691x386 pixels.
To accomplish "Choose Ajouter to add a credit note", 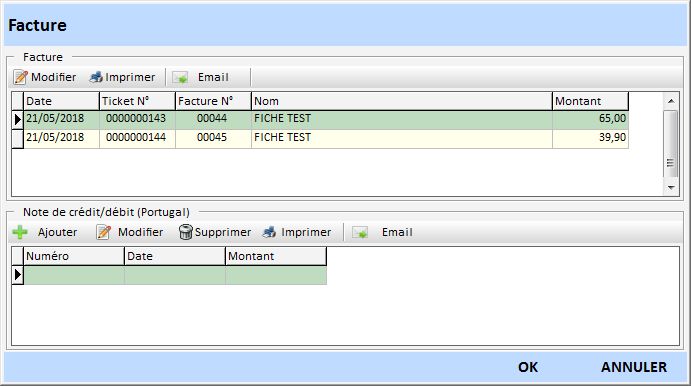I will pos(57,232).
